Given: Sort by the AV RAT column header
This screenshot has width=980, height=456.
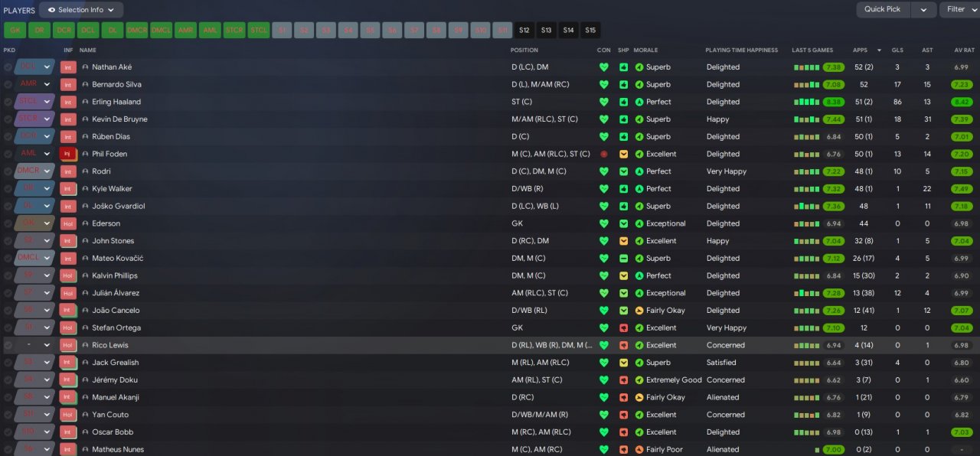Looking at the screenshot, I should point(963,50).
